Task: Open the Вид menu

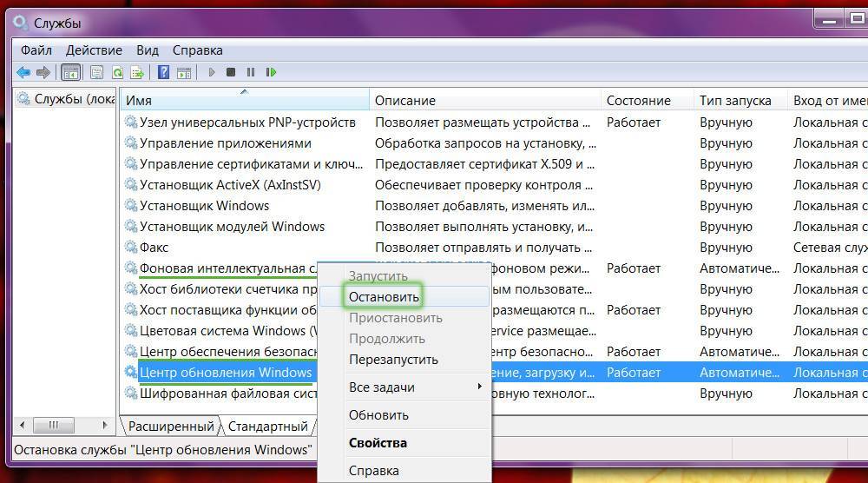Action: click(147, 50)
